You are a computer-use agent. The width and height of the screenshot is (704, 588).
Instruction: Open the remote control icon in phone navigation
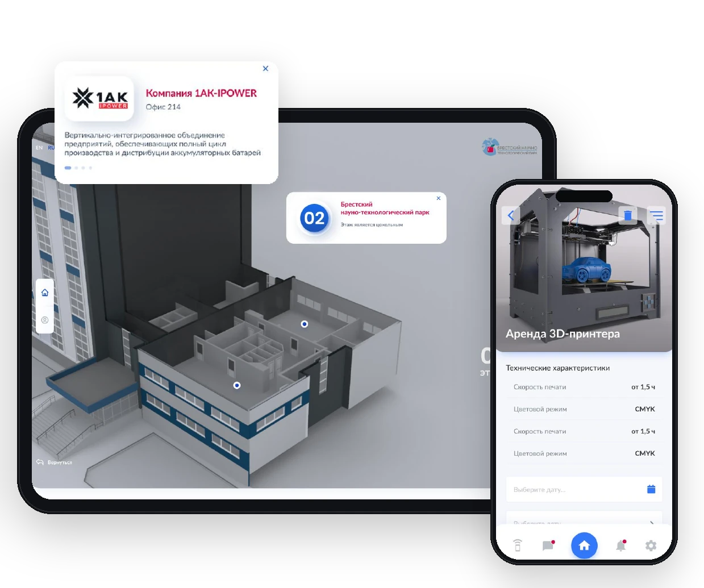(x=518, y=545)
